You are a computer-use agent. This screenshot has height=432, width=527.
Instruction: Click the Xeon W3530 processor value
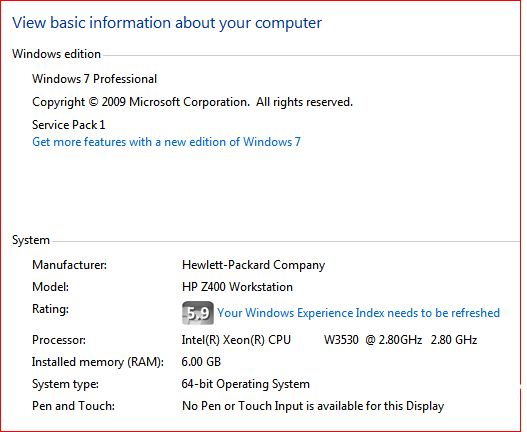tap(329, 340)
